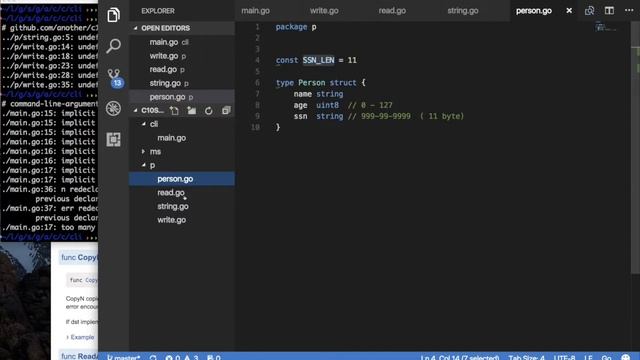This screenshot has width=640, height=360.
Task: Open the Search view icon
Action: (113, 46)
